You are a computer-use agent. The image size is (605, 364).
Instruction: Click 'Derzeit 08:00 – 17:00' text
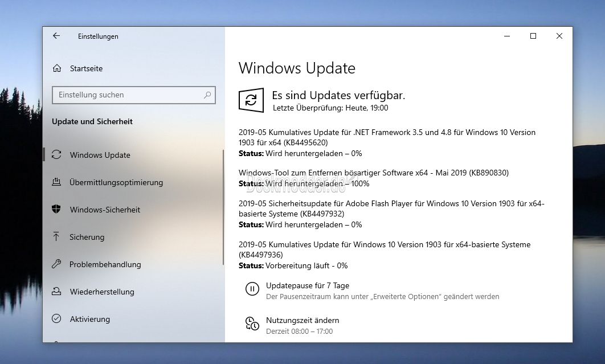click(x=300, y=331)
